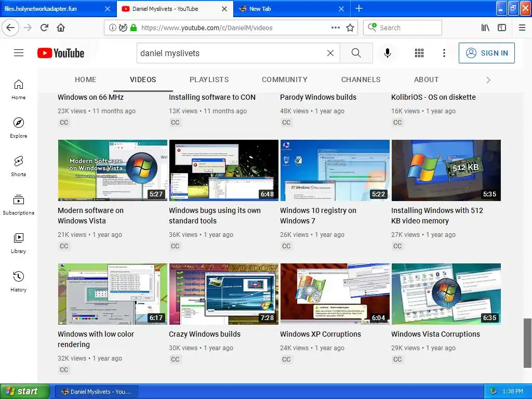
Task: Go to Home in the sidebar
Action: (x=18, y=89)
